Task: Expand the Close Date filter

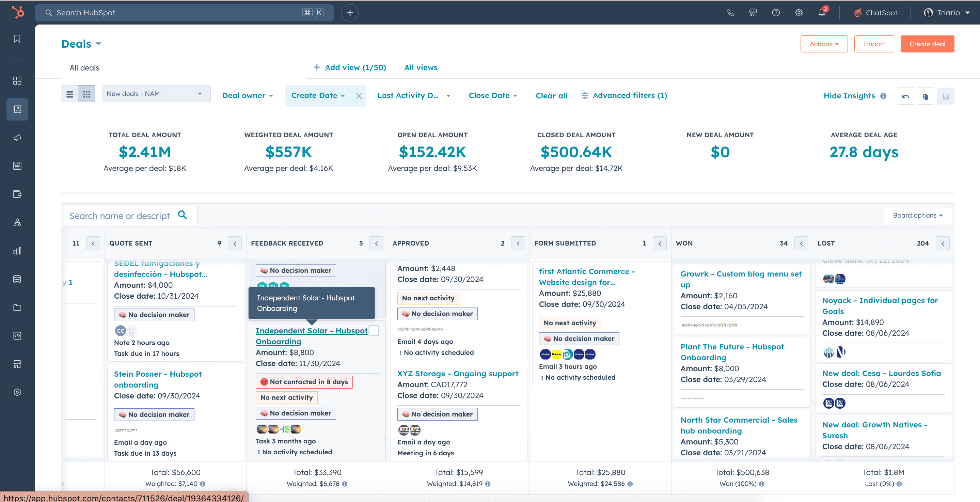Action: coord(493,95)
